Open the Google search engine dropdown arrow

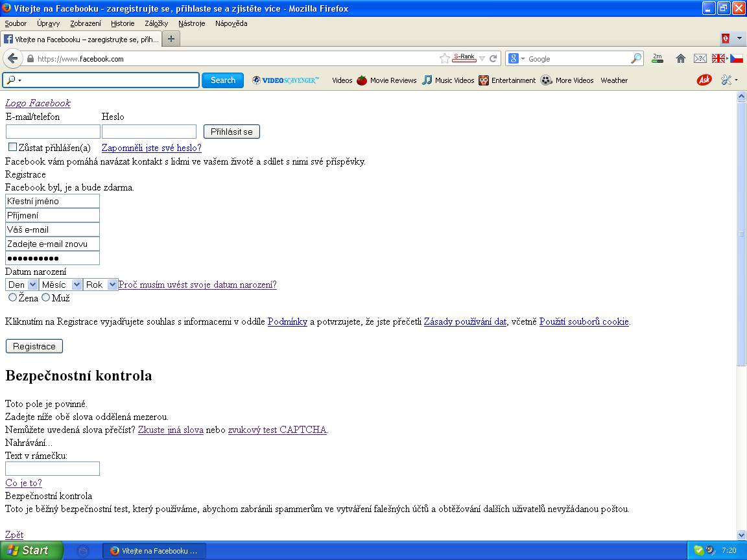523,58
